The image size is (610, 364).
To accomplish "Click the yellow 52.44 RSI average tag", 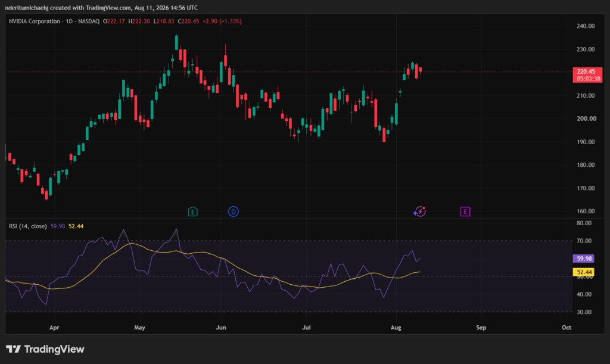I will tap(584, 272).
